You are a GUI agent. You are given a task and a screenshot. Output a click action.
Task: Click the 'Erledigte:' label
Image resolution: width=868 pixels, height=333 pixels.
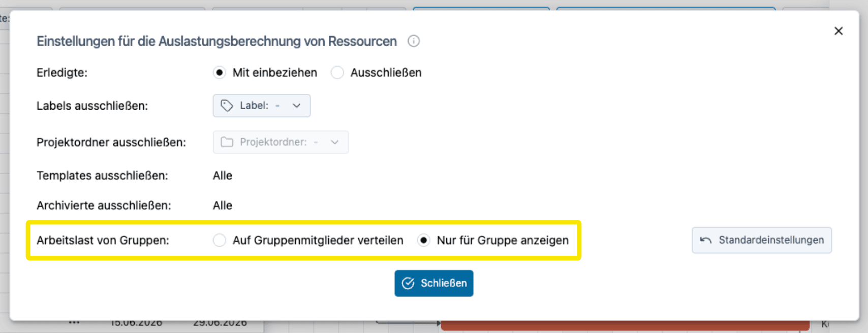tap(62, 73)
